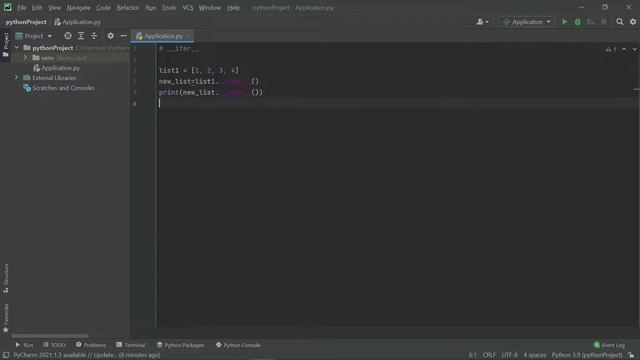Close the Application.py editor tab
This screenshot has width=640, height=360.
[x=188, y=36]
